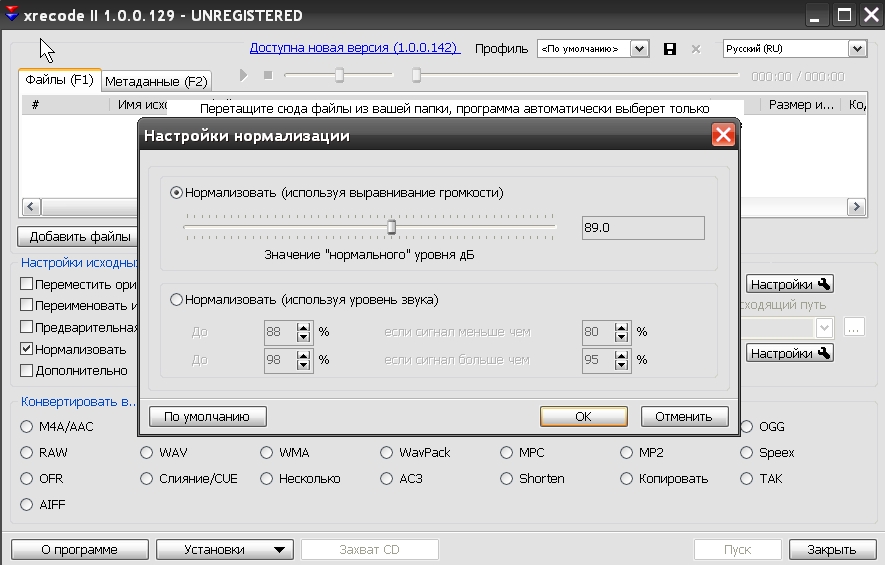Click the # column header
Screen dimensions: 885x565
[x=65, y=104]
